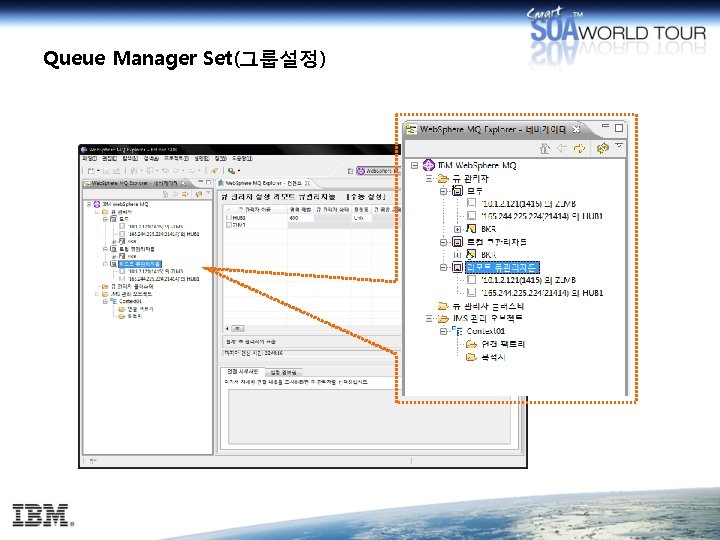Click the wand icon in main window toolbar

[214, 171]
